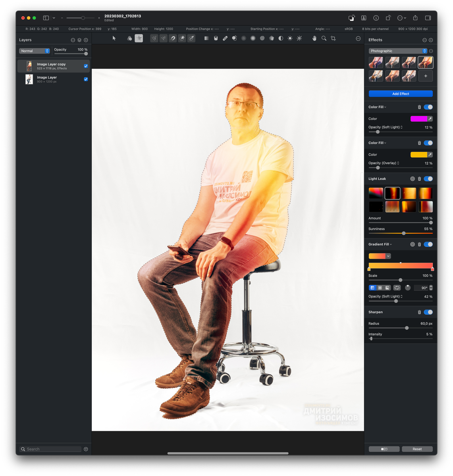Disable the second Color Fill switch above Opacity (Overlay)
This screenshot has width=453, height=476.
(428, 143)
